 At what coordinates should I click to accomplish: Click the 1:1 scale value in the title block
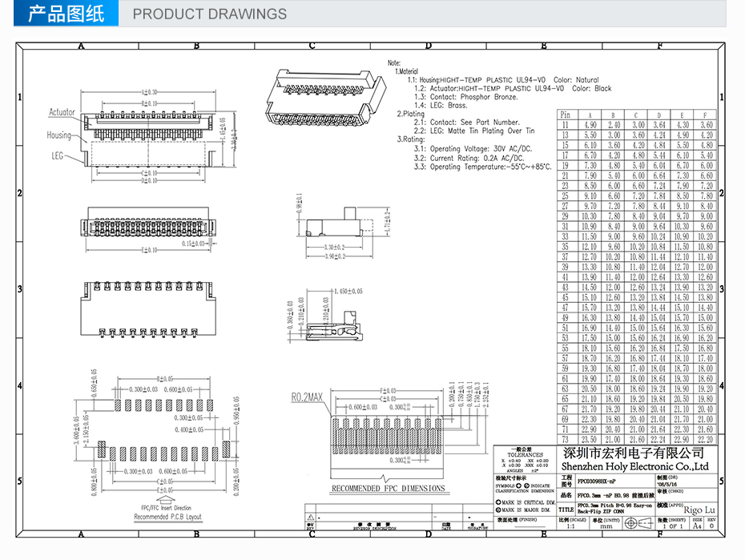[570, 526]
